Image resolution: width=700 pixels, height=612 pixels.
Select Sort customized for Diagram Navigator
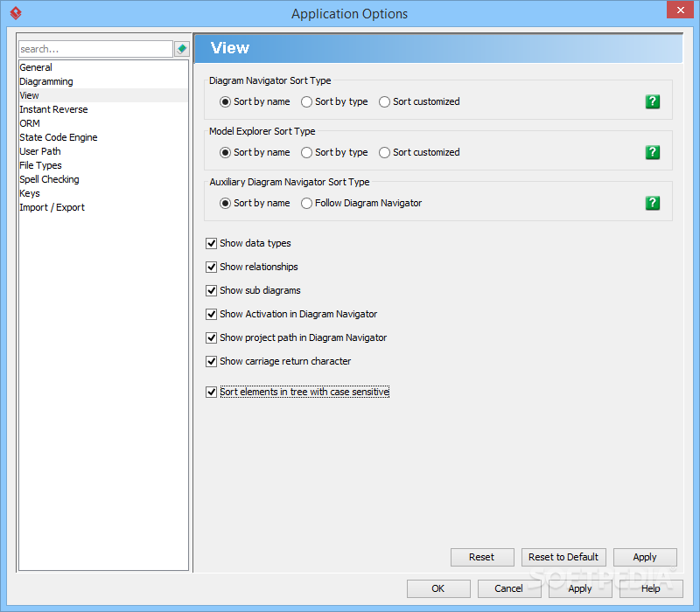pyautogui.click(x=420, y=101)
